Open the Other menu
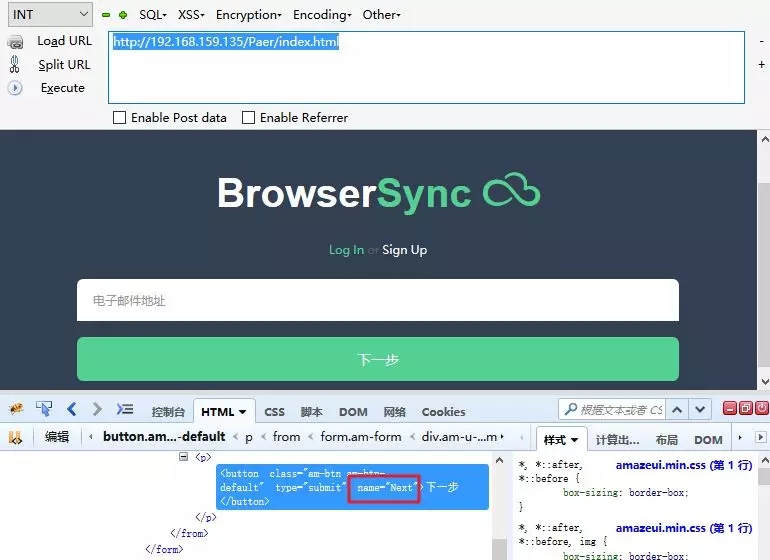The image size is (770, 560). tap(382, 15)
